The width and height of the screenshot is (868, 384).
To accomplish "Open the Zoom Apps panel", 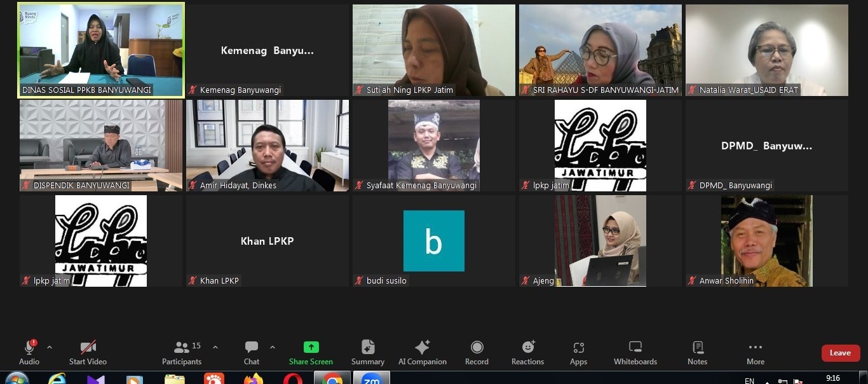I will (x=578, y=352).
